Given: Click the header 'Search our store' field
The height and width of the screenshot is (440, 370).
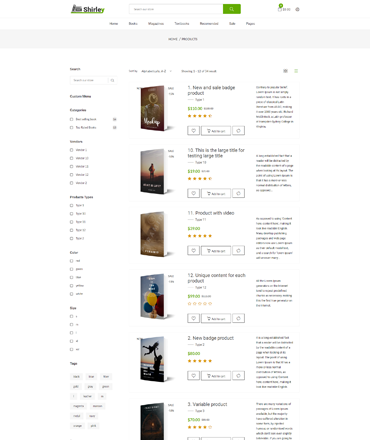Looking at the screenshot, I should (176, 9).
